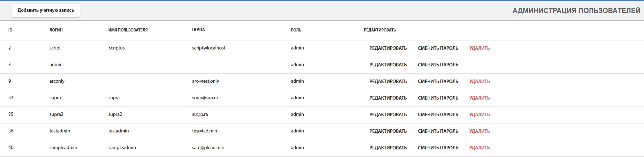Click the 'Добавить учетную запись' button
644x157 pixels.
[46, 10]
